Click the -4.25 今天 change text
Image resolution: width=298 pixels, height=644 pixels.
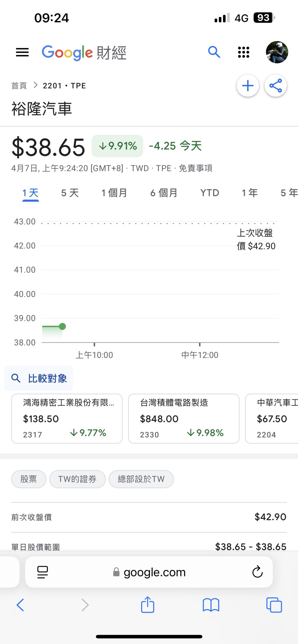coord(175,146)
